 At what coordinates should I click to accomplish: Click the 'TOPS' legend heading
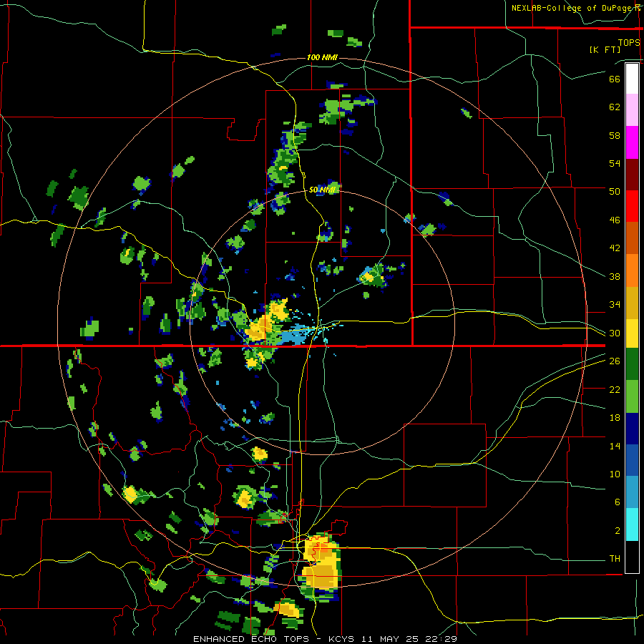point(629,42)
